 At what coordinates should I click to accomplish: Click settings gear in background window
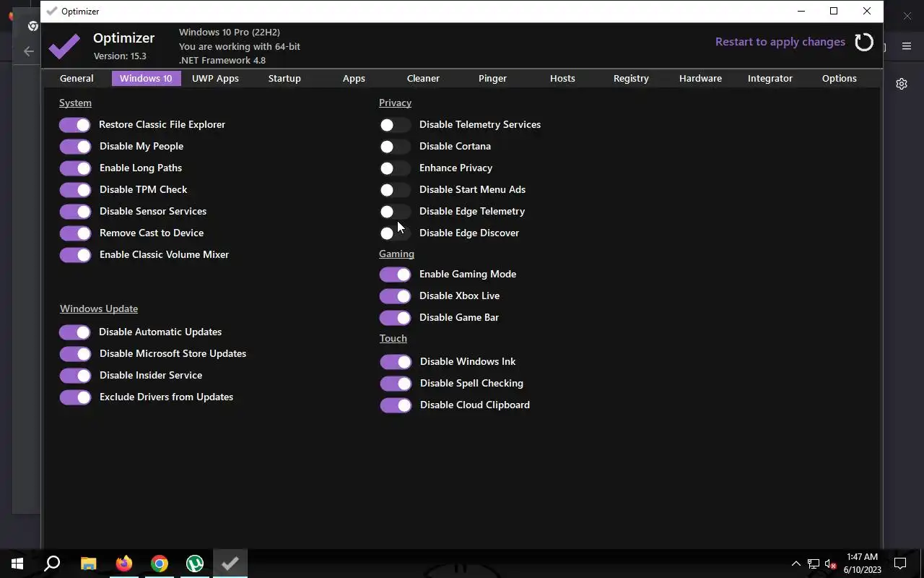[902, 84]
